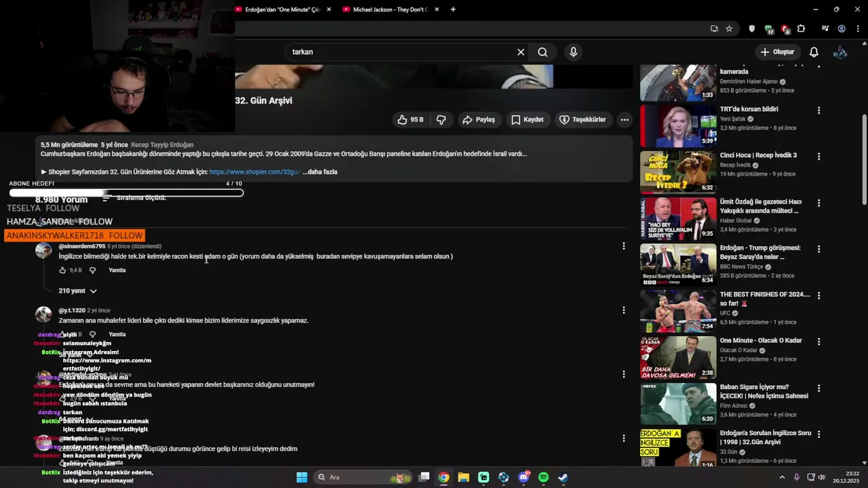Open TRT'de korsan bildiri thumbnail
This screenshot has height=488, width=868.
point(678,125)
